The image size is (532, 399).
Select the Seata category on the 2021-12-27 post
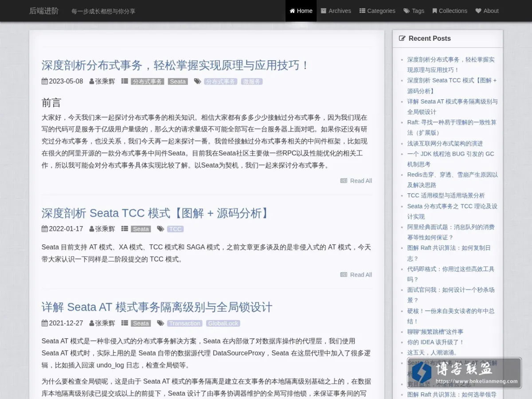[141, 324]
